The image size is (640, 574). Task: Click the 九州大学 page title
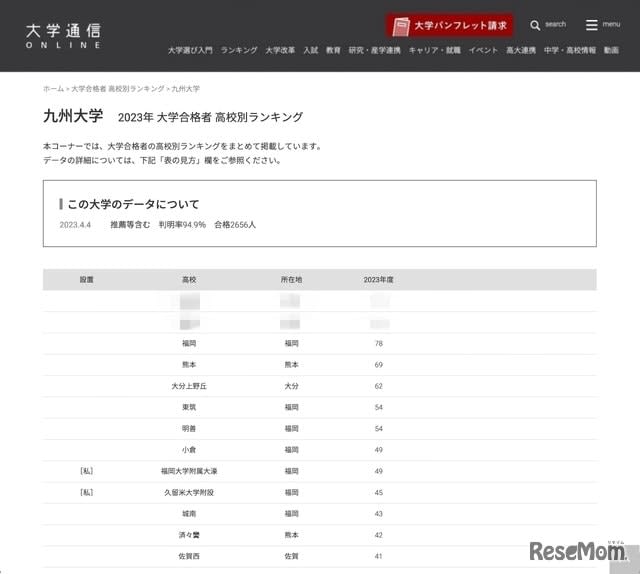pos(73,116)
